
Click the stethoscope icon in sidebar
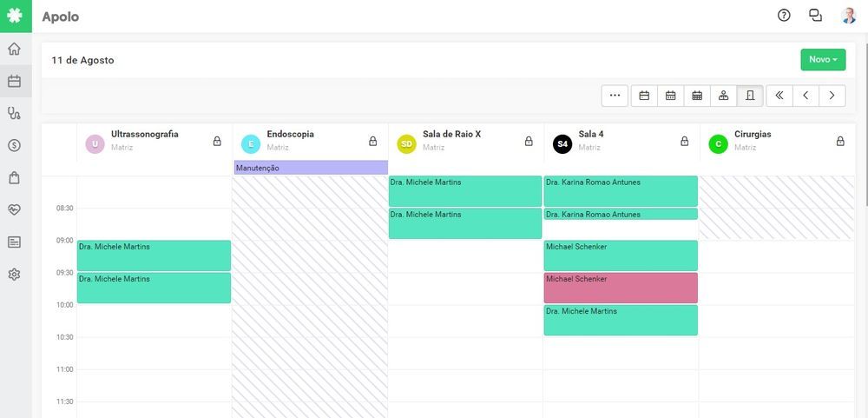pyautogui.click(x=14, y=113)
